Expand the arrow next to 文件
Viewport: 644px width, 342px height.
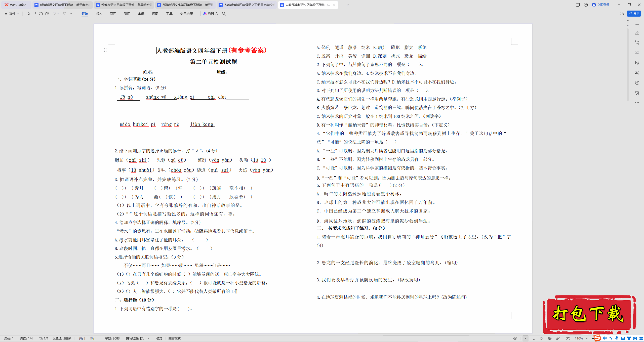click(x=18, y=14)
